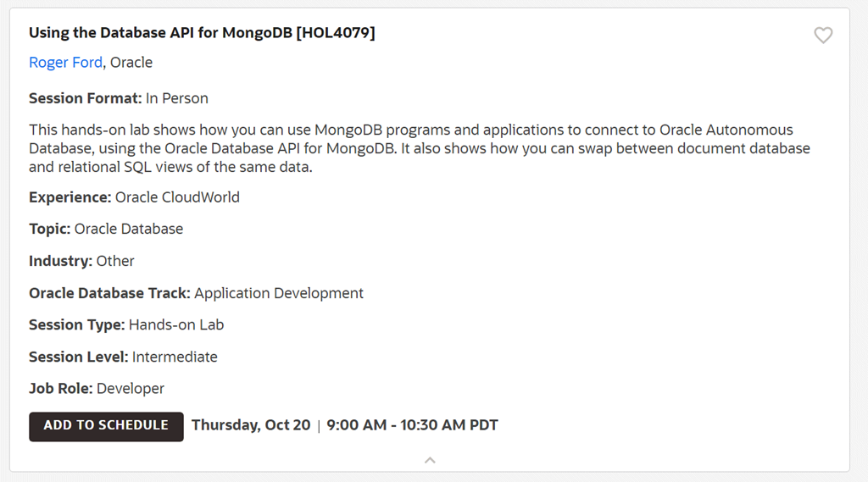Click the Developer job role value
This screenshot has width=868, height=482.
click(131, 389)
